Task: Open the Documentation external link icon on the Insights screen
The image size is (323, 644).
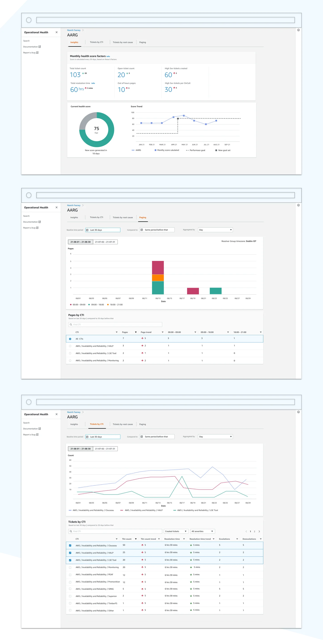Action: click(39, 47)
